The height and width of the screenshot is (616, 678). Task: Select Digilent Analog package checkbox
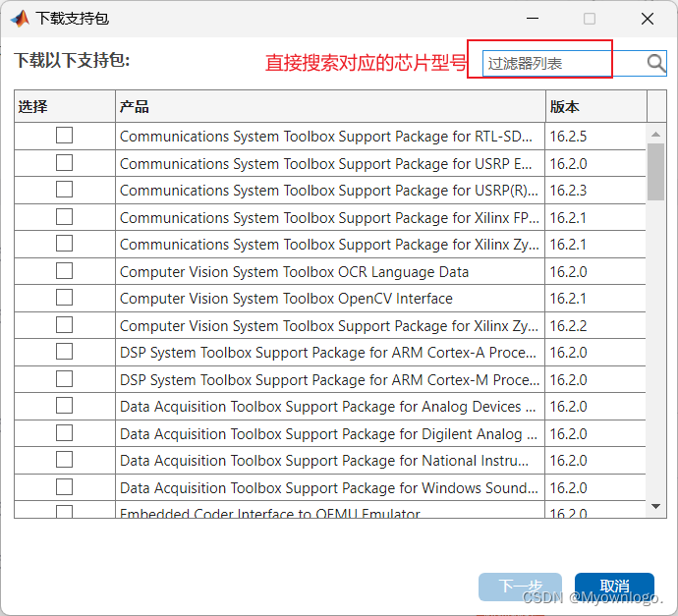point(64,433)
